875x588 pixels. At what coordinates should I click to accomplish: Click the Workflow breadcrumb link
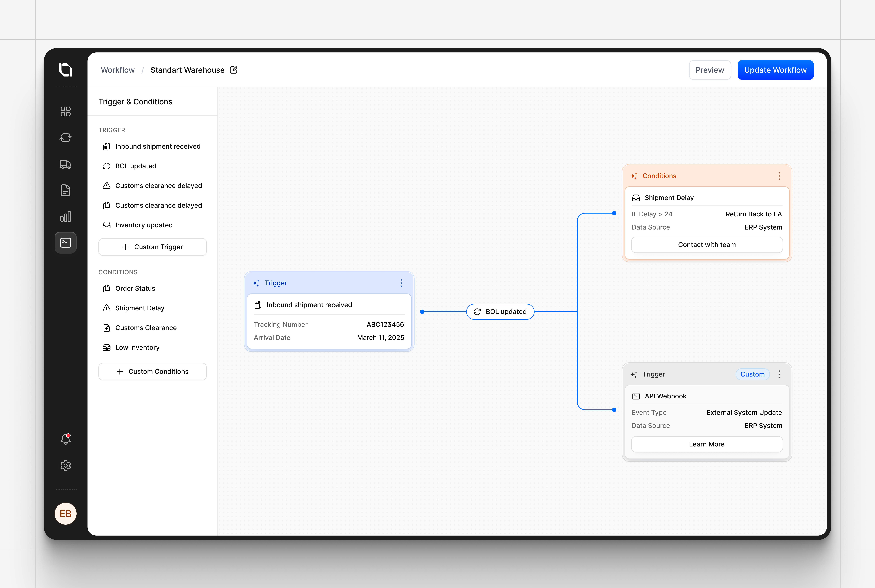(117, 70)
